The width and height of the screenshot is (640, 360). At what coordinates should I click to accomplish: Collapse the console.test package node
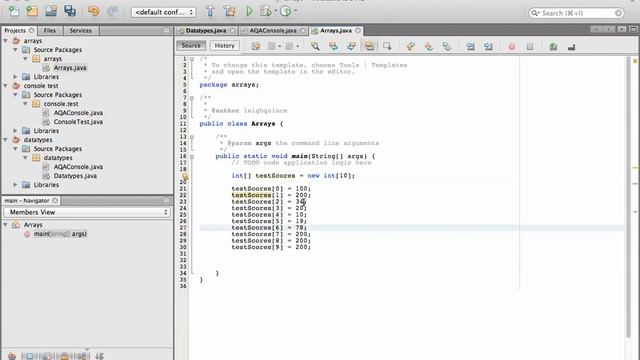(x=25, y=104)
